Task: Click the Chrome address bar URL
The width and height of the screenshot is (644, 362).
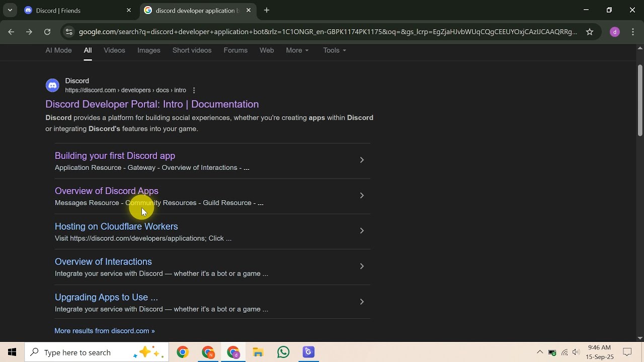Action: pos(328,32)
